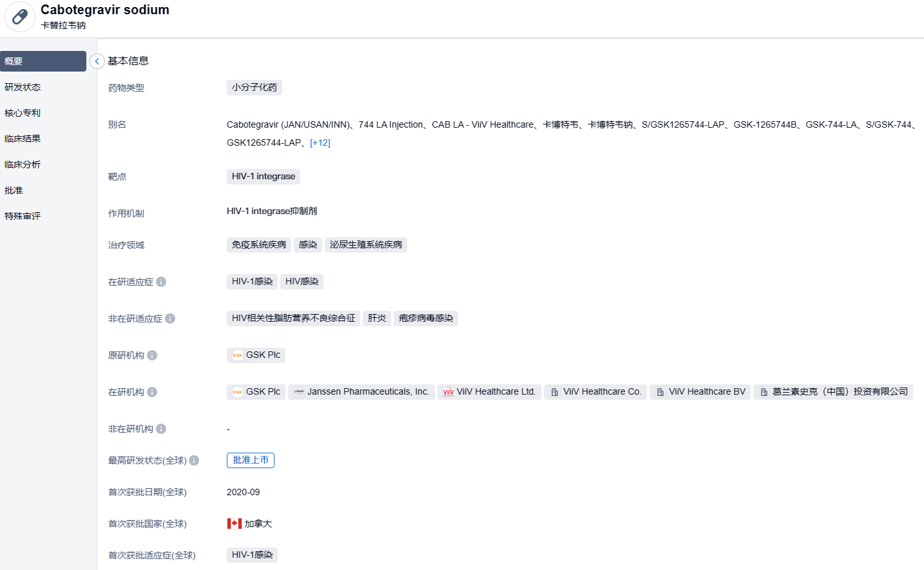The image size is (924, 570).
Task: Collapse the sidebar with the chevron button
Action: point(97,61)
